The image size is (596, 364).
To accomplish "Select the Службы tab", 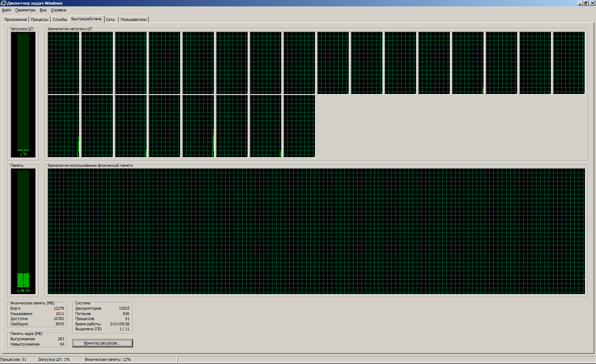I will coord(60,20).
